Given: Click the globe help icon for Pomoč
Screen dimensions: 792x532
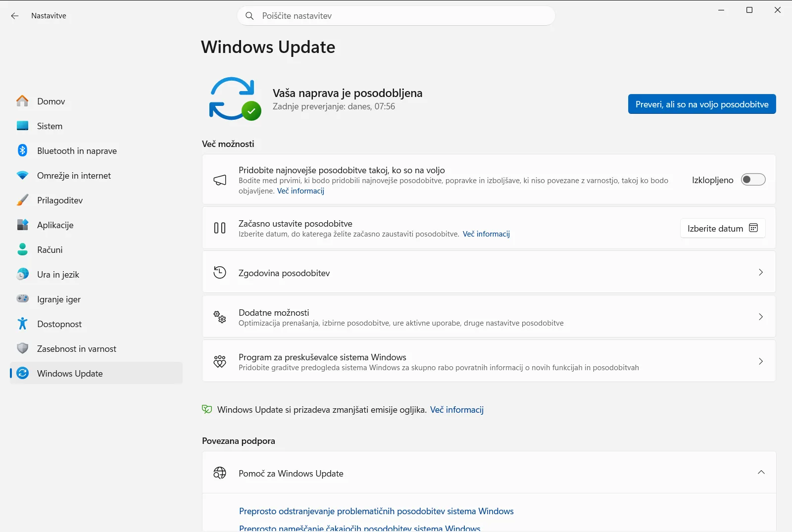Looking at the screenshot, I should (220, 473).
